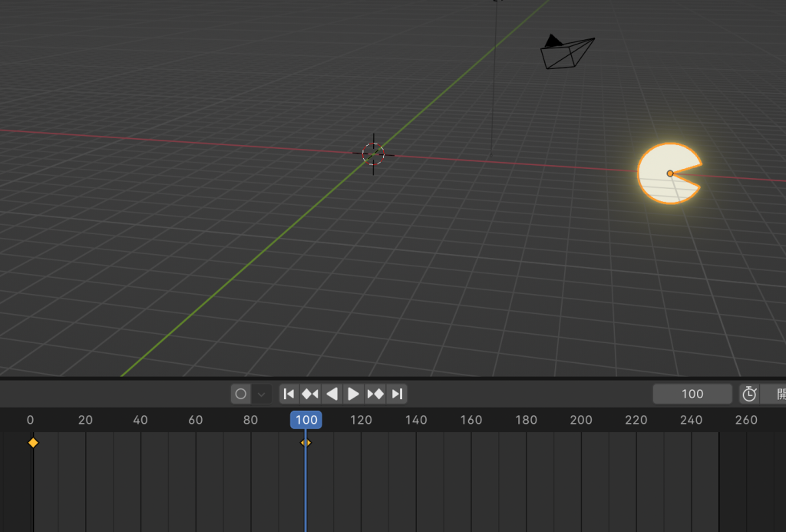Jump to previous keyframe

310,394
